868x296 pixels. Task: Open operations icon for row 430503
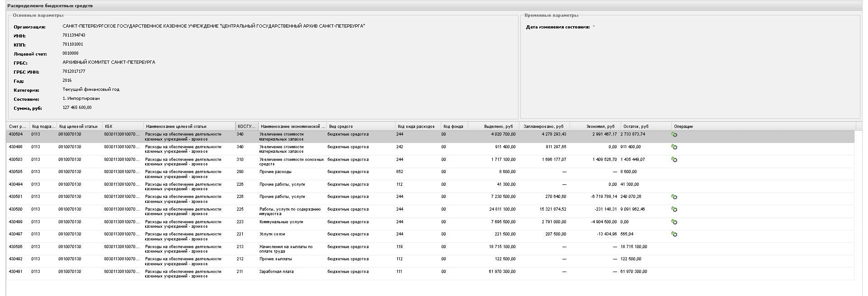[674, 160]
